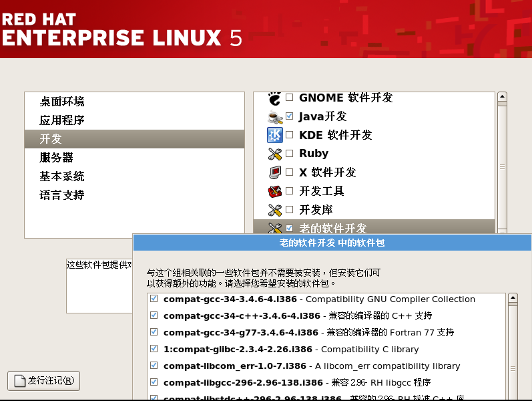Click the Ruby tools icon

pos(275,154)
